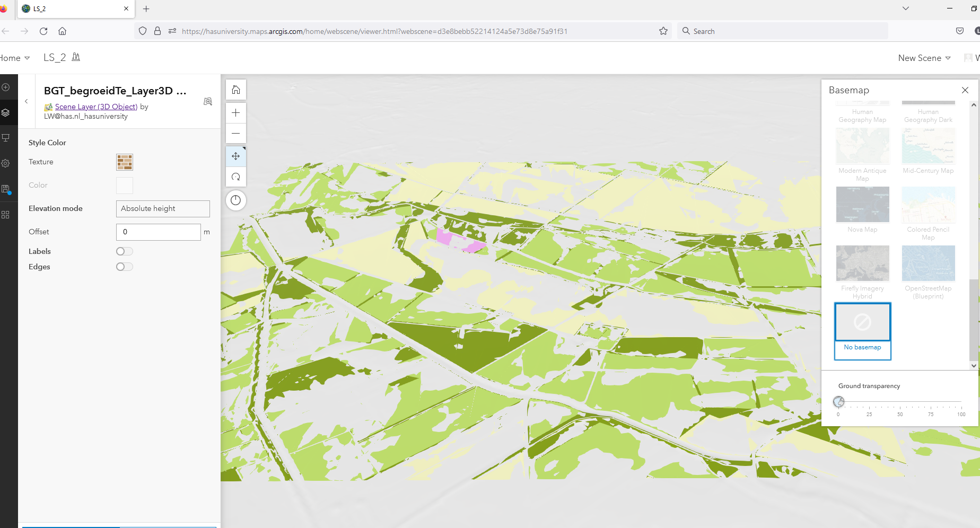Click the Home default view icon
This screenshot has height=528, width=980.
point(235,90)
